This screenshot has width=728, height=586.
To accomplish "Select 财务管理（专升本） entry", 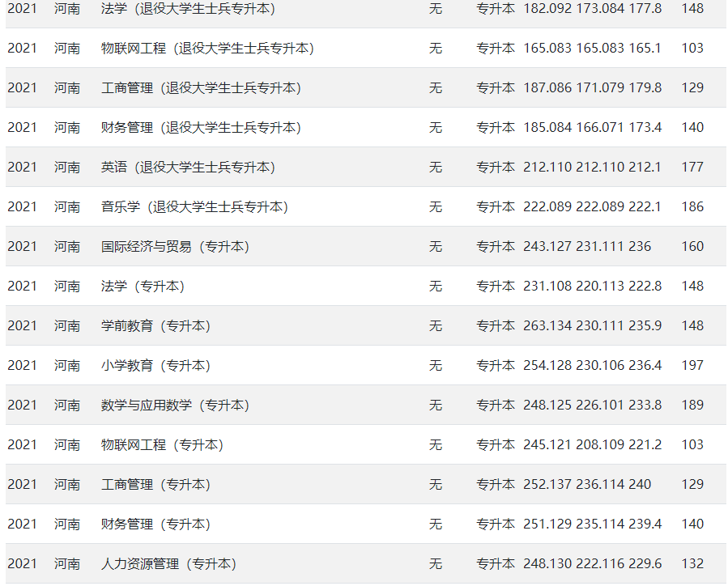I will click(x=155, y=524).
